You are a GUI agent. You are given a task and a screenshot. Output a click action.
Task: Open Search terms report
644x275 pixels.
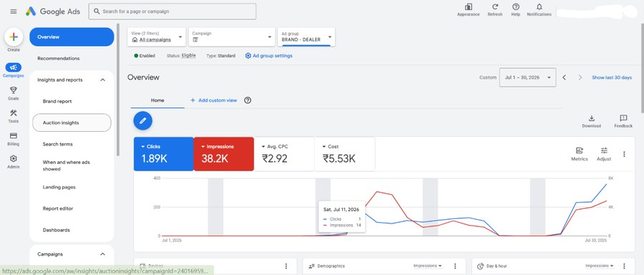pyautogui.click(x=57, y=144)
